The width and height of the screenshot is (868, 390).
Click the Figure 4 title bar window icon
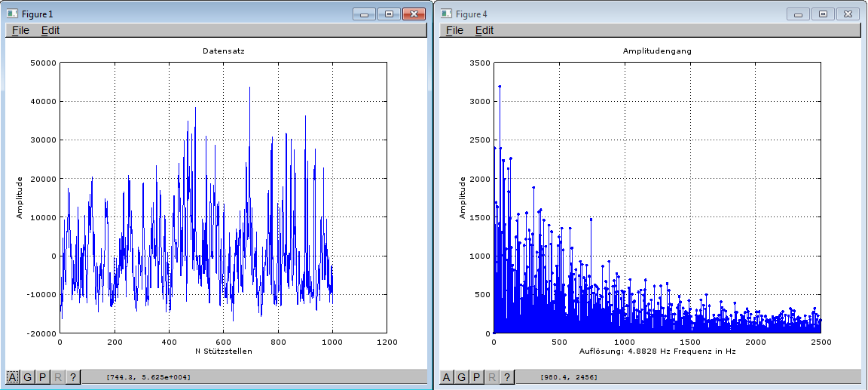click(x=446, y=14)
